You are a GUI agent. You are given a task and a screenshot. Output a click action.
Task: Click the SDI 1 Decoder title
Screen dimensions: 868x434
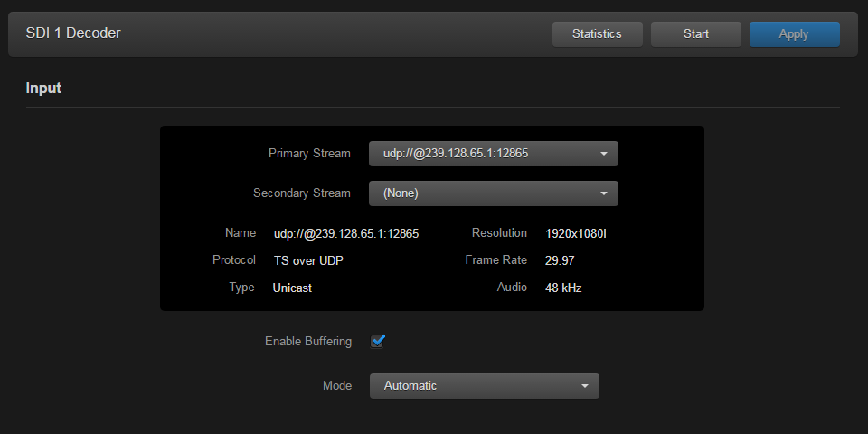click(73, 33)
